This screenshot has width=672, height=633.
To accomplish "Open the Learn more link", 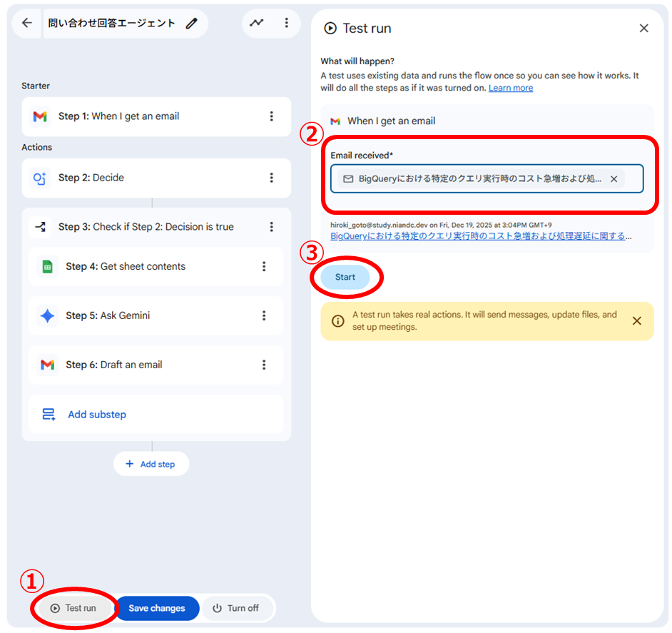I will 510,88.
